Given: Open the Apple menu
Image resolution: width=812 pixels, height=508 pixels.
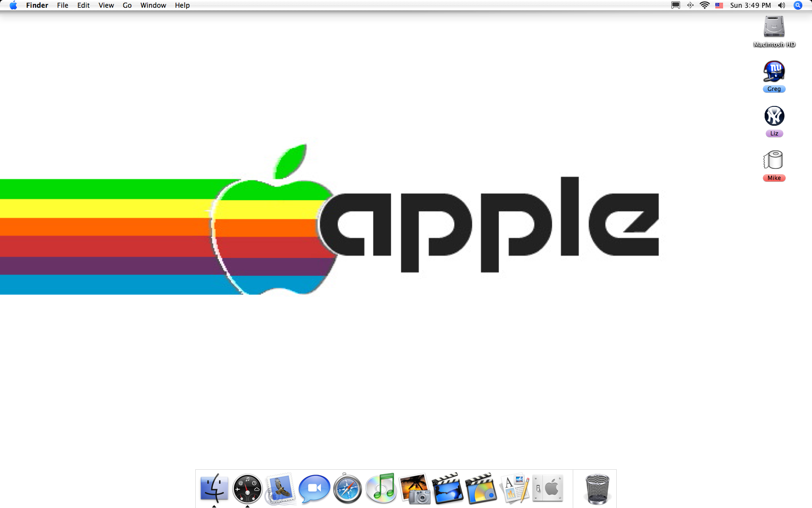Looking at the screenshot, I should pos(13,5).
